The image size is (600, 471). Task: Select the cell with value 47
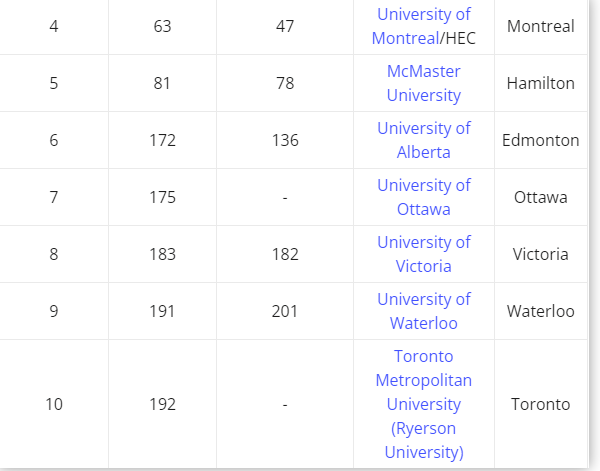(285, 26)
